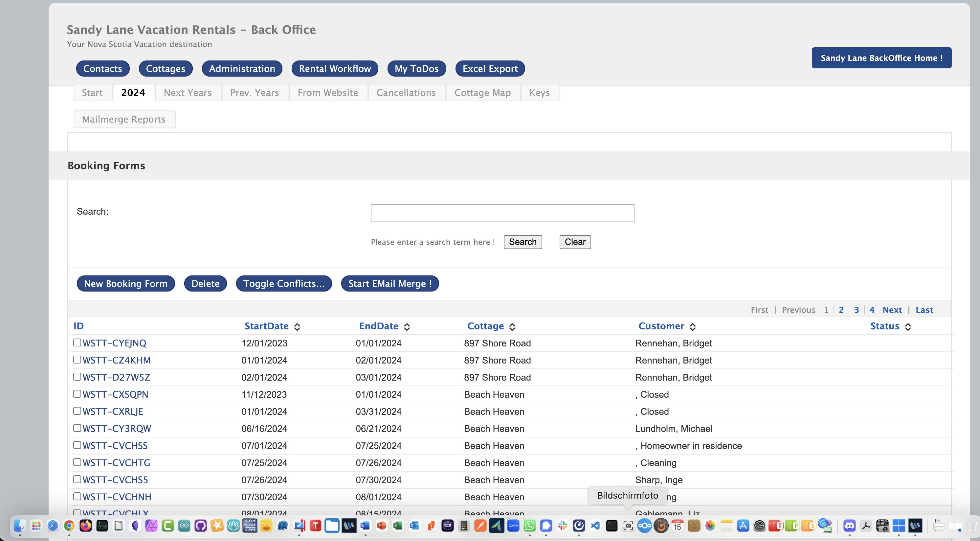Sort table by Cottage arrows
This screenshot has width=980, height=541.
coord(512,327)
